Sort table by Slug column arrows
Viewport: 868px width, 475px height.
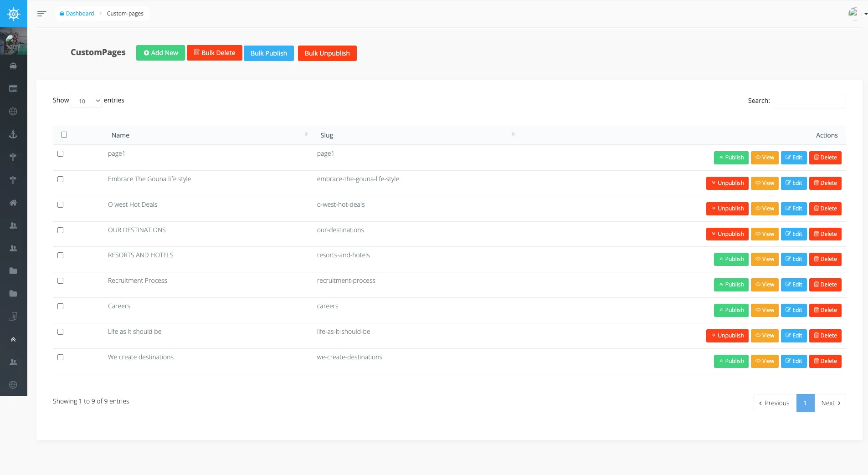[x=513, y=134]
